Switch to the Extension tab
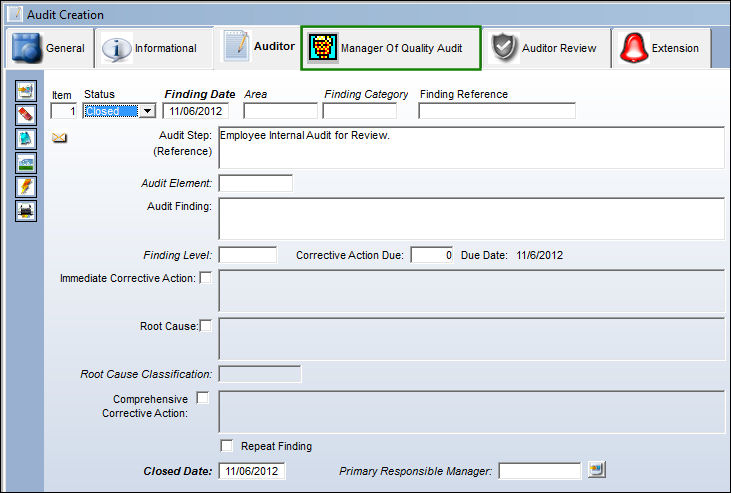 661,48
